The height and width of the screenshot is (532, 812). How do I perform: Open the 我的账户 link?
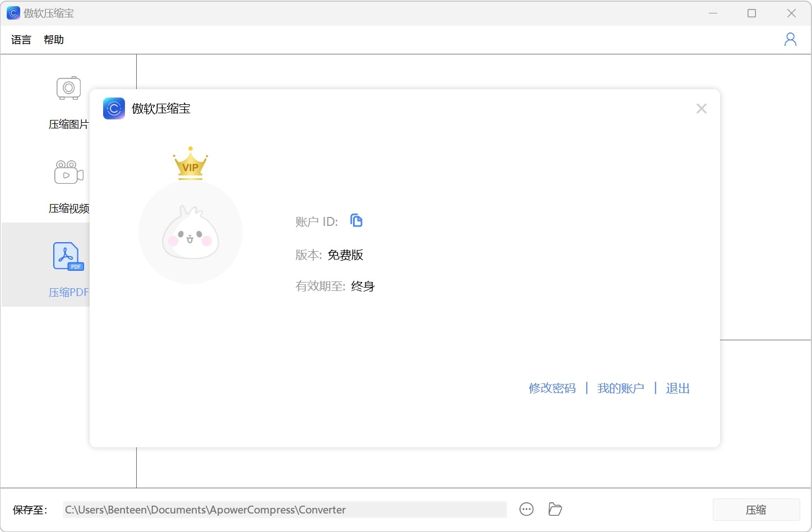click(x=620, y=388)
